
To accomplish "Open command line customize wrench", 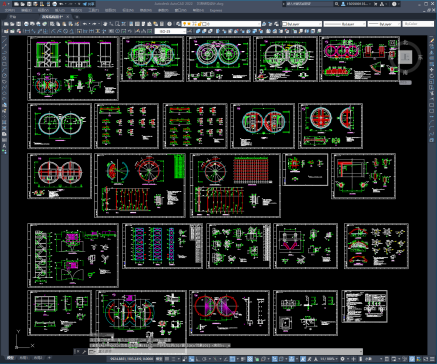I will click(x=83, y=351).
